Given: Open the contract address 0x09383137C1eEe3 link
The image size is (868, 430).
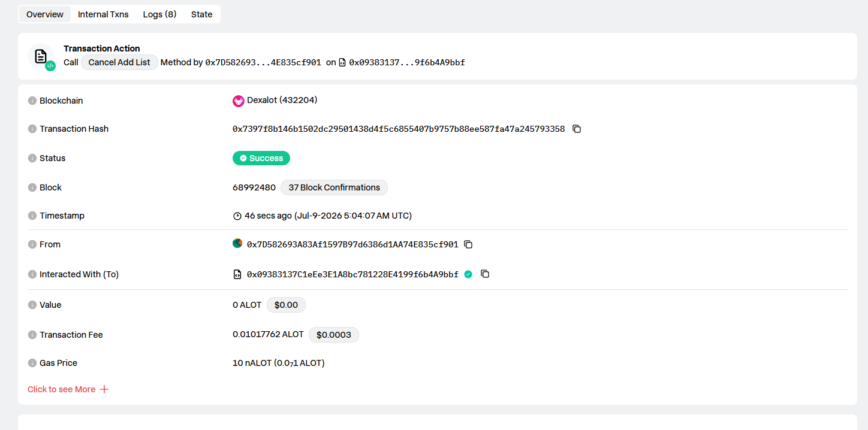Looking at the screenshot, I should click(x=352, y=274).
